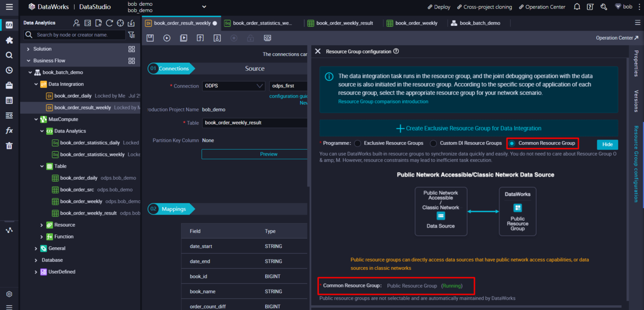The width and height of the screenshot is (644, 310).
Task: Open the tab list menu icon at tabs' right end
Action: pyautogui.click(x=636, y=23)
